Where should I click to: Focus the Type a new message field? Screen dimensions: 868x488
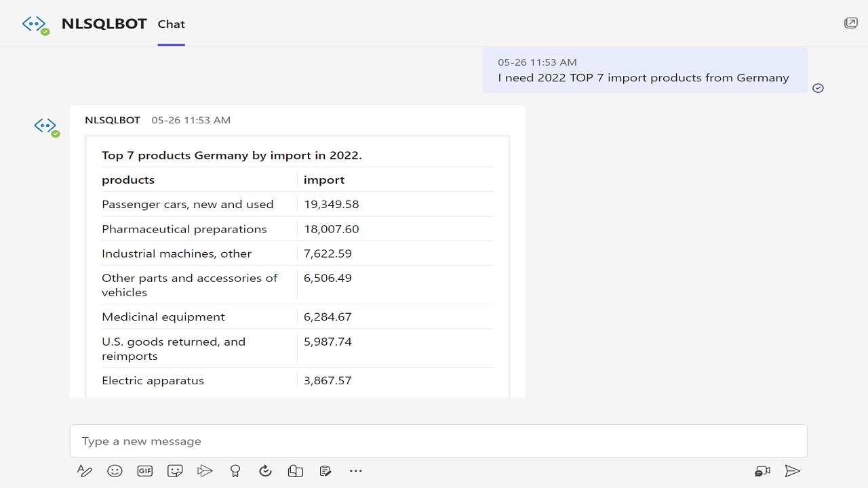coord(439,441)
